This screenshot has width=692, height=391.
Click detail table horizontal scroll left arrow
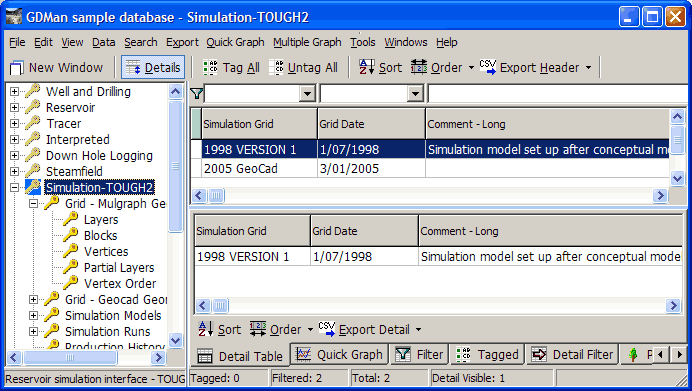click(203, 305)
